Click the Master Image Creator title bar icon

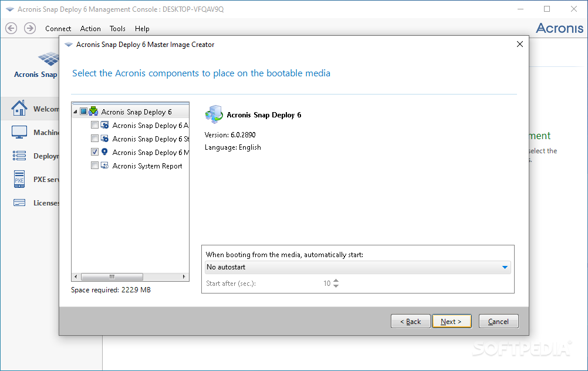[x=69, y=45]
